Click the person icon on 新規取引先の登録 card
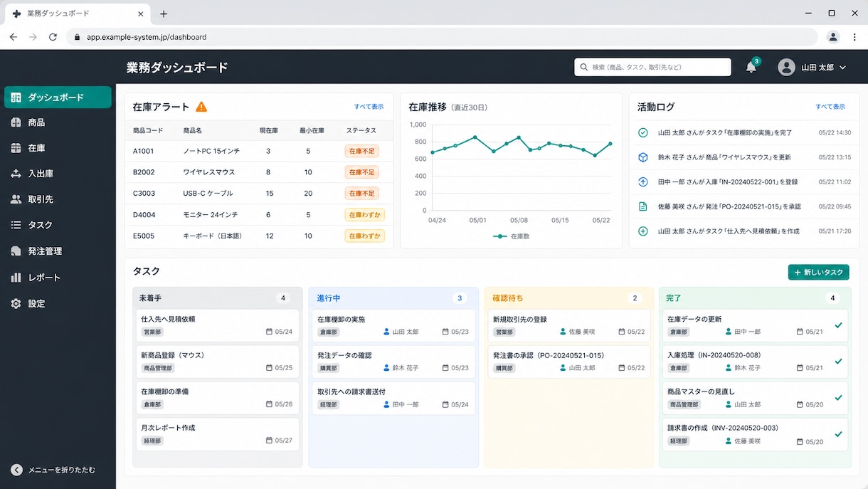This screenshot has height=489, width=868. 563,332
